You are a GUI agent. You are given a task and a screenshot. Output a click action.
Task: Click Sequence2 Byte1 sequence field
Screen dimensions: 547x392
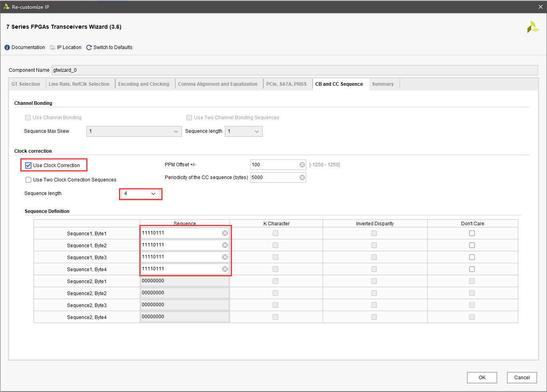coord(185,281)
